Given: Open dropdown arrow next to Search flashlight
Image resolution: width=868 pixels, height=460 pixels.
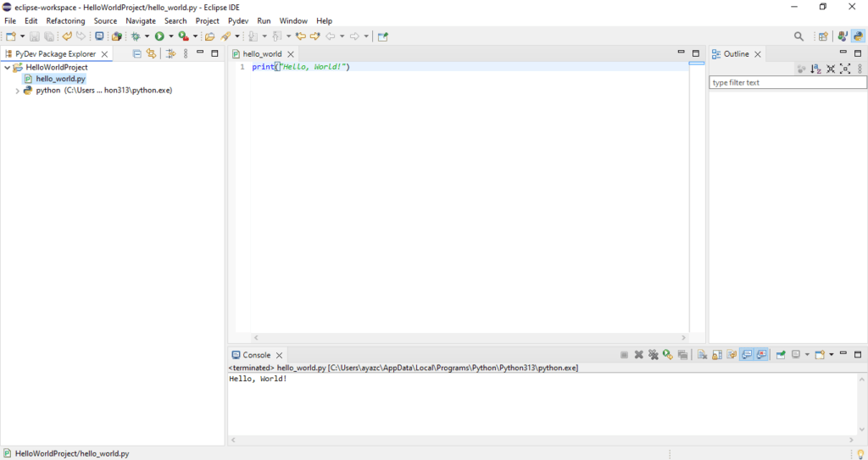Looking at the screenshot, I should pos(237,36).
